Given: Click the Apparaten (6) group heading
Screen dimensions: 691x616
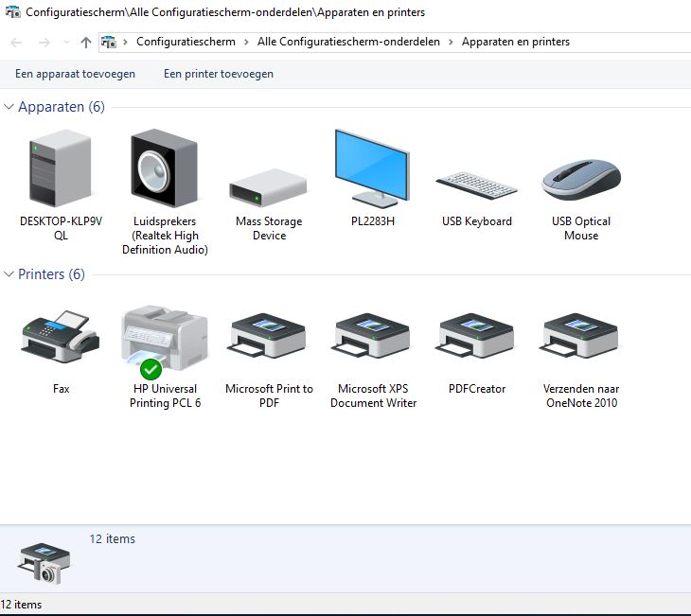Looking at the screenshot, I should 62,107.
